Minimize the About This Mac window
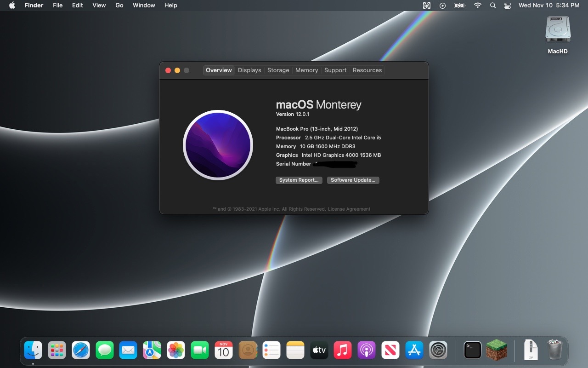588x368 pixels. point(177,70)
